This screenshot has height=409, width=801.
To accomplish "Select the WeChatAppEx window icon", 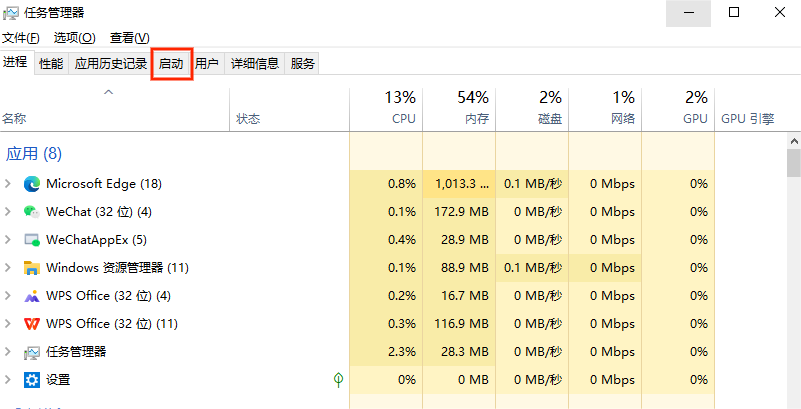I will [x=32, y=239].
